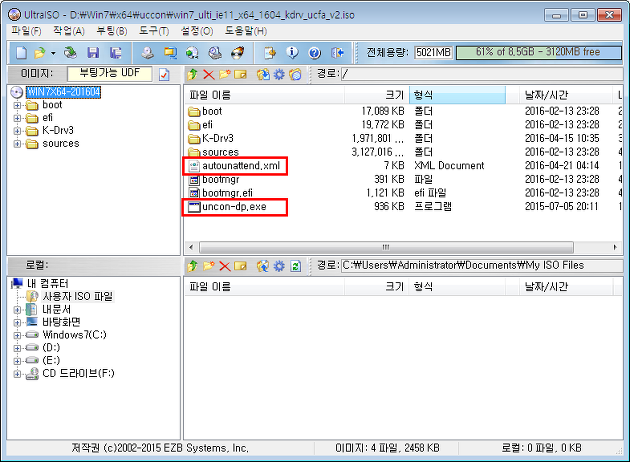Click the Add files page-arrow toolbar icon
The width and height of the screenshot is (630, 462).
point(270,53)
